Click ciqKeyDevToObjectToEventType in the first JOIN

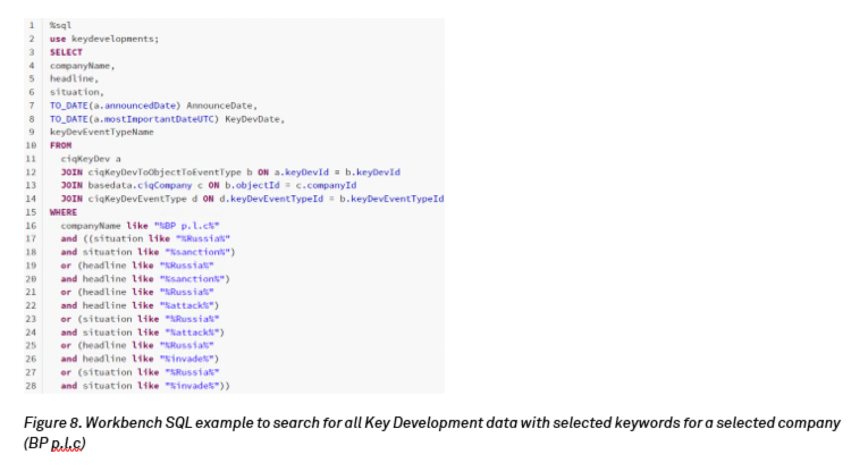[x=165, y=172]
